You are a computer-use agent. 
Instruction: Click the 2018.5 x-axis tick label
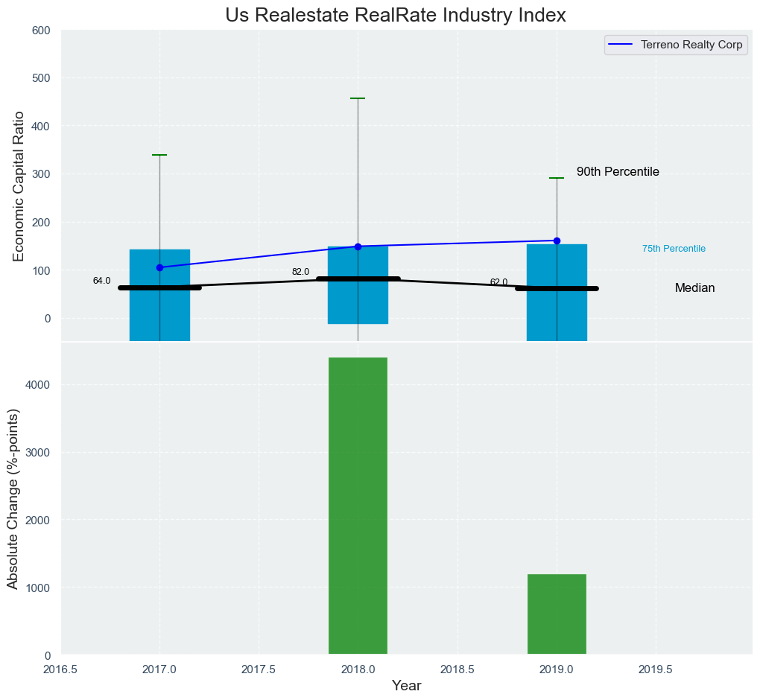tap(457, 669)
